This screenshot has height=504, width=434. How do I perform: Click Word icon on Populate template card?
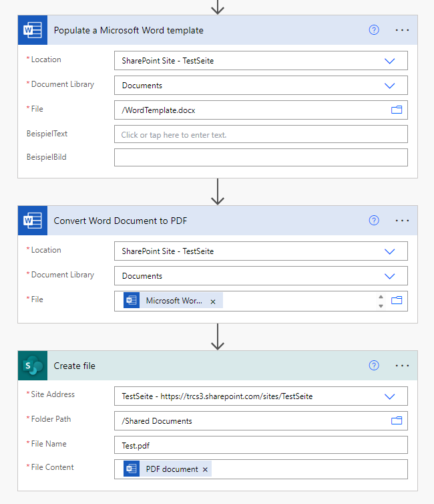click(x=33, y=30)
